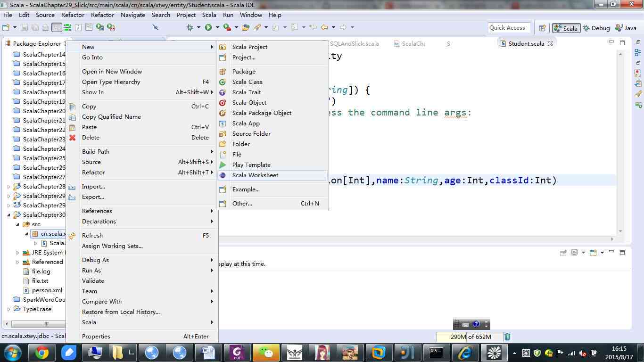Click the Save toolbar icon
The image size is (644, 362).
[25, 28]
